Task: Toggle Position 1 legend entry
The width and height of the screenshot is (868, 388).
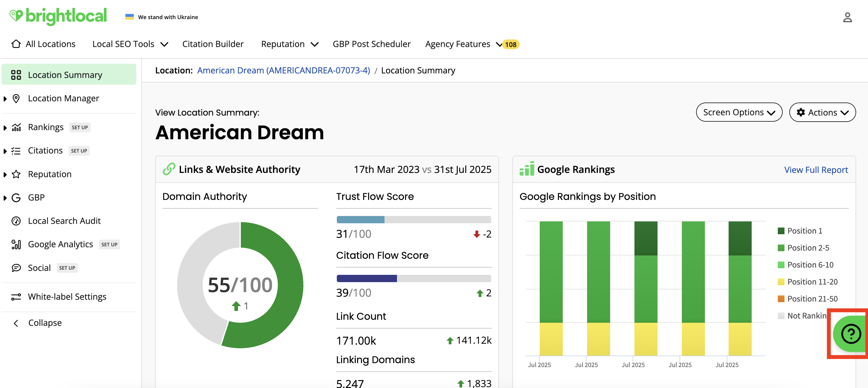Action: click(800, 231)
